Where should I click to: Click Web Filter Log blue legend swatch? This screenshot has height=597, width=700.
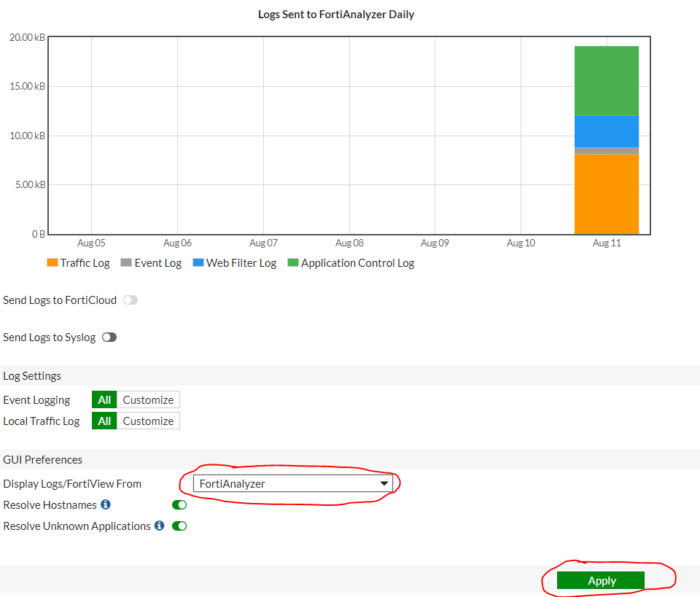pyautogui.click(x=198, y=262)
